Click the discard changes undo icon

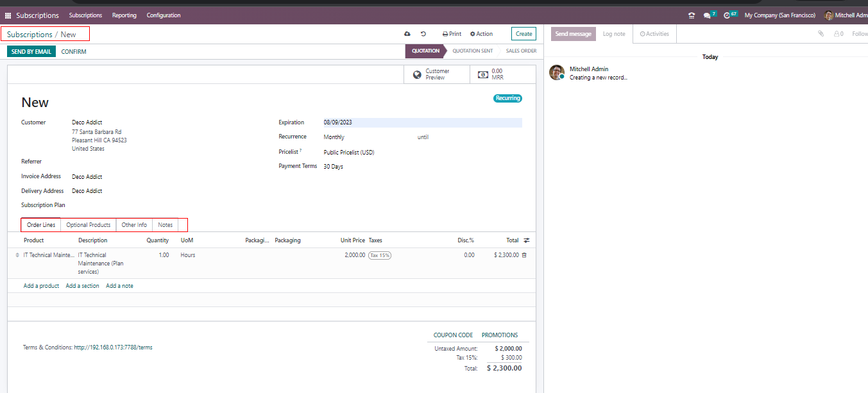[423, 34]
